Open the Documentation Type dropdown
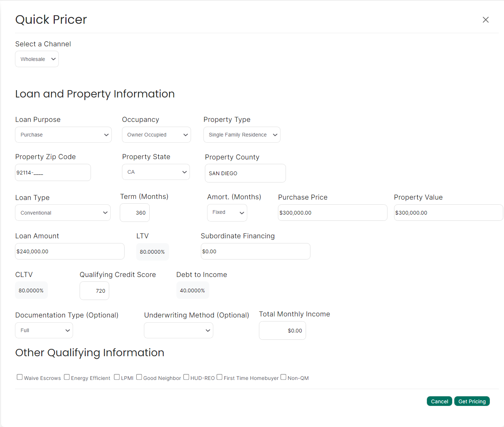Screen dimensions: 504x427 point(44,330)
